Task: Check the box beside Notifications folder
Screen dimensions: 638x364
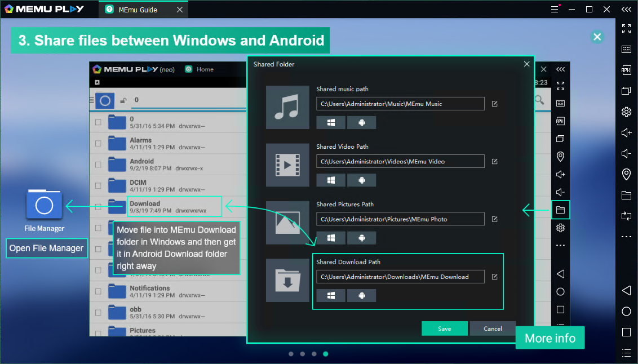Action: tap(98, 291)
